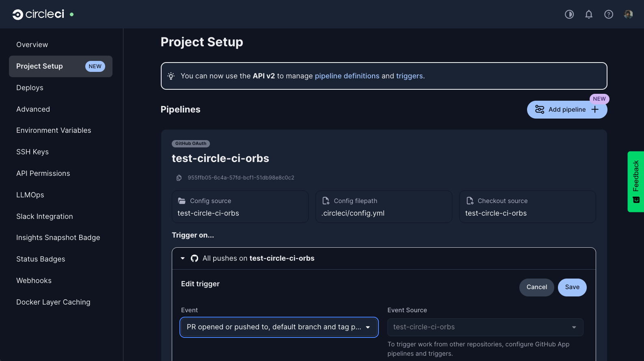Screen dimensions: 644x361
Task: Cancel the trigger edit
Action: tap(537, 288)
